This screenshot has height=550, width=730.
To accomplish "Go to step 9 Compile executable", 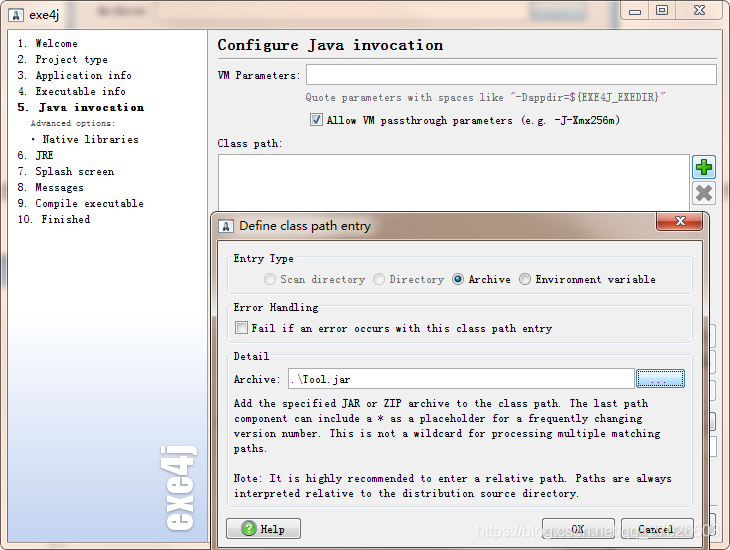I will [x=80, y=204].
